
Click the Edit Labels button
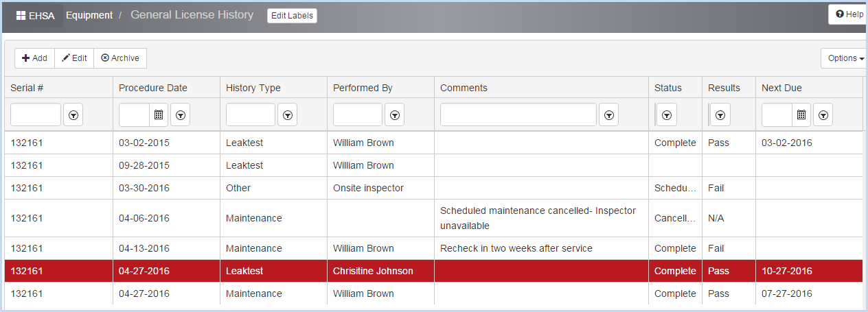click(292, 16)
